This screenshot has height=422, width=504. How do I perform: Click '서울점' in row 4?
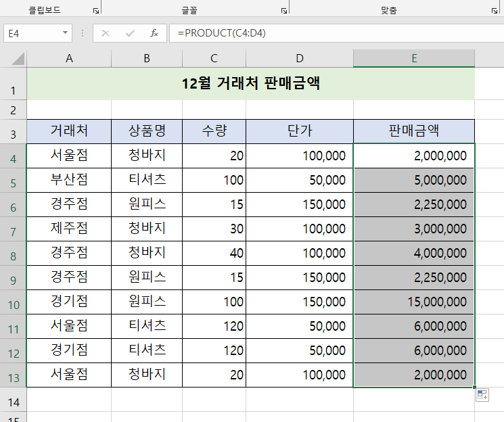coord(69,156)
